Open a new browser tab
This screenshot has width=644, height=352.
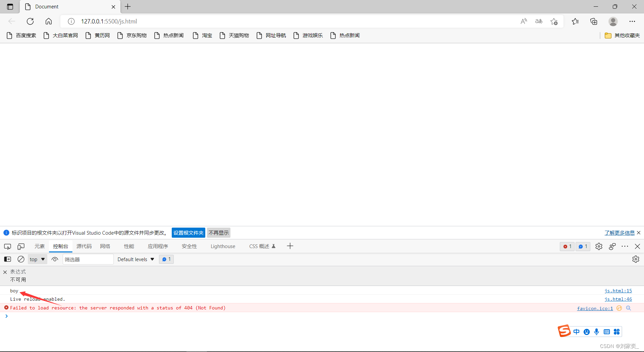(128, 6)
